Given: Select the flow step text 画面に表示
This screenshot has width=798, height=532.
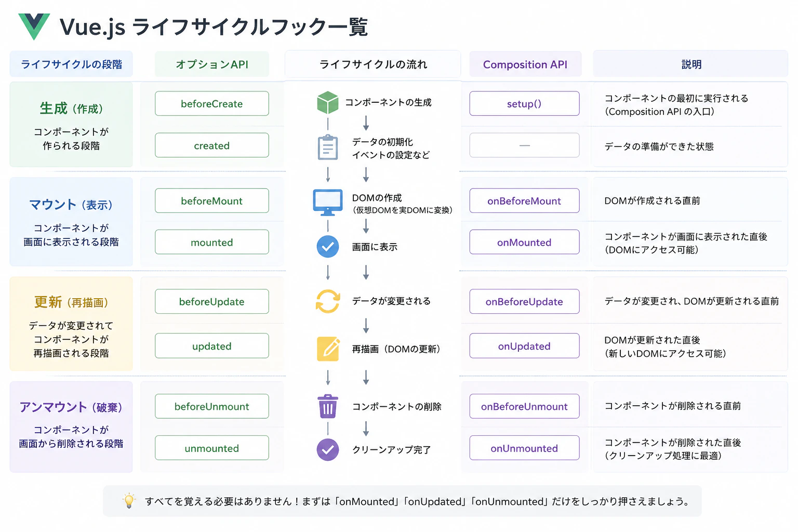Looking at the screenshot, I should (x=375, y=247).
